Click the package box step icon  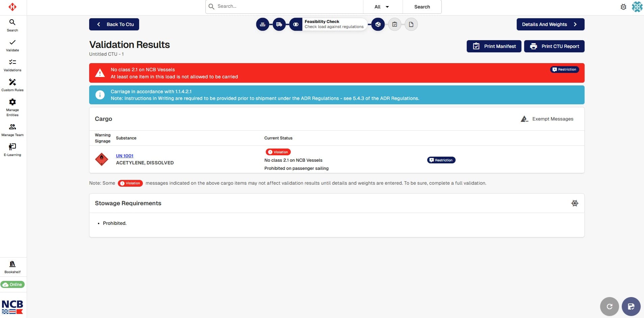pos(378,24)
